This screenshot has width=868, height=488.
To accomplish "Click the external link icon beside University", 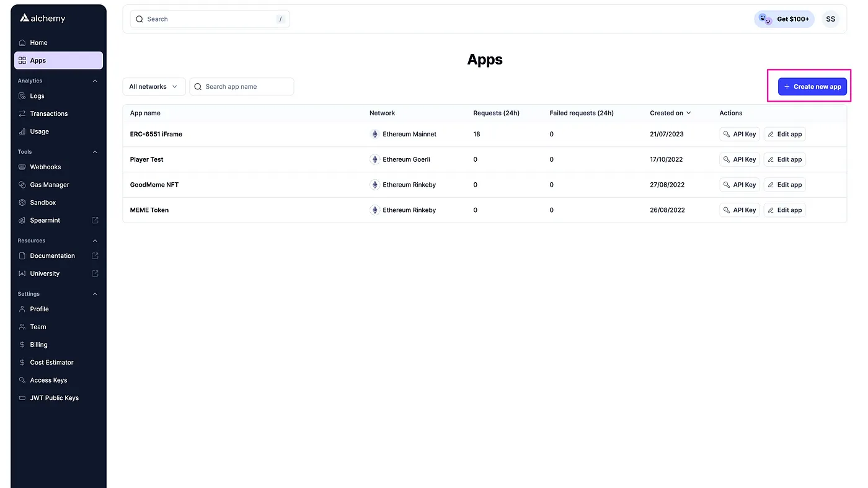I will (95, 273).
